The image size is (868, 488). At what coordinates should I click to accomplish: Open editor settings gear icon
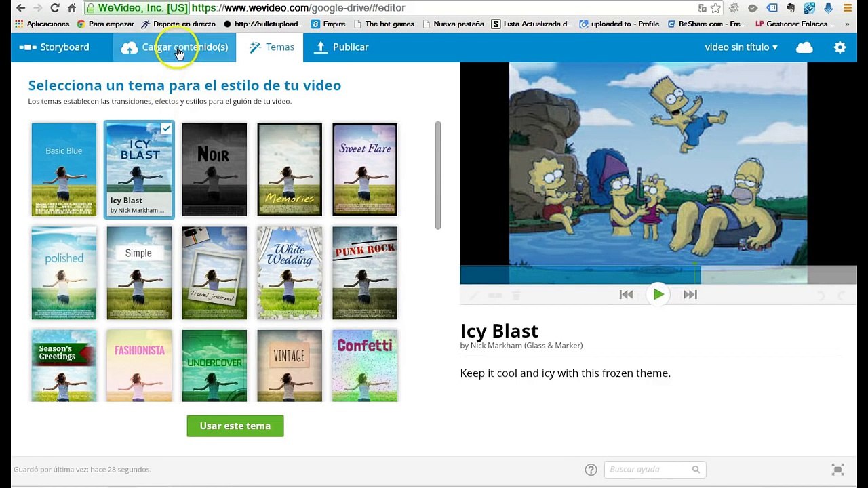click(x=840, y=47)
